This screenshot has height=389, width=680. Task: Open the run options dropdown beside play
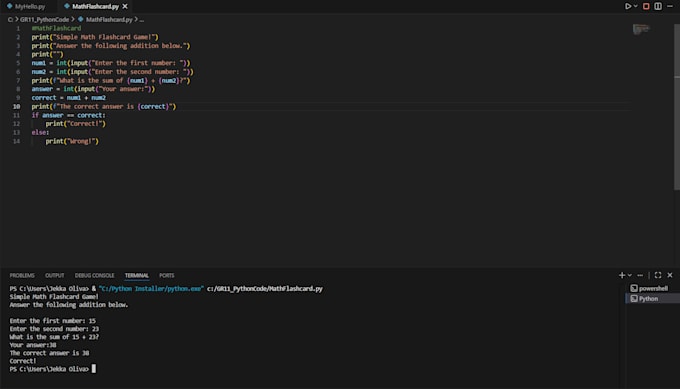click(x=636, y=6)
